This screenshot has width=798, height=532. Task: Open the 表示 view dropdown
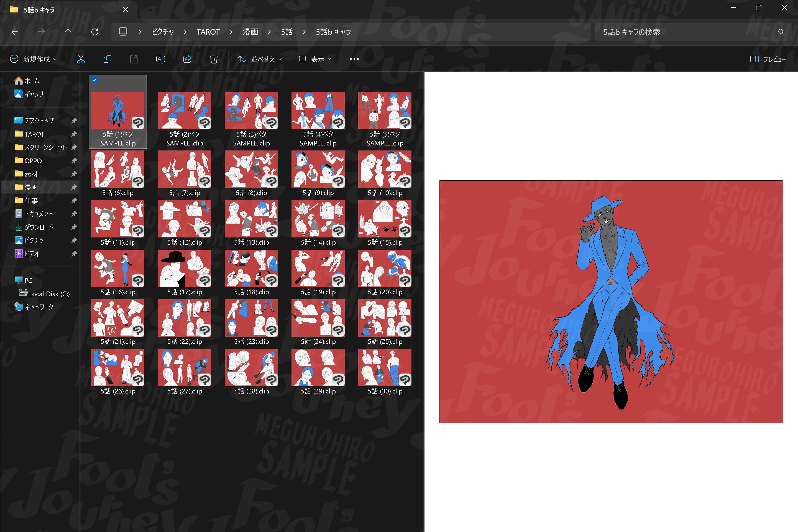pos(315,59)
